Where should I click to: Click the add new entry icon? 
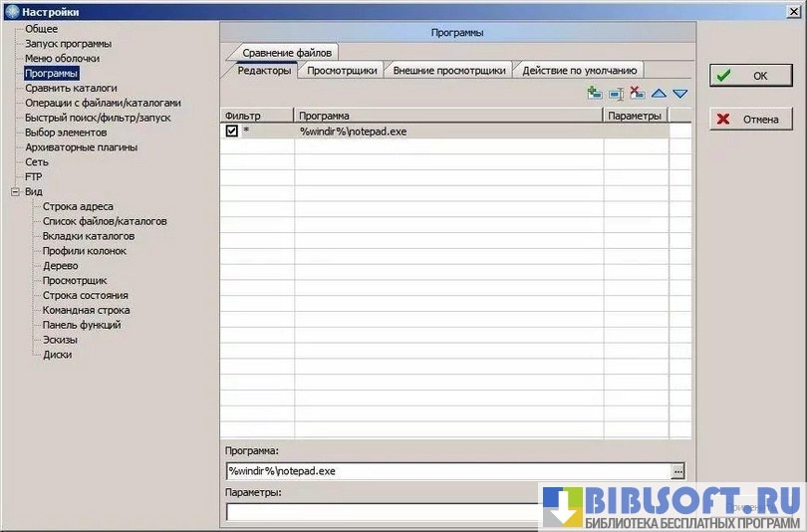[595, 93]
